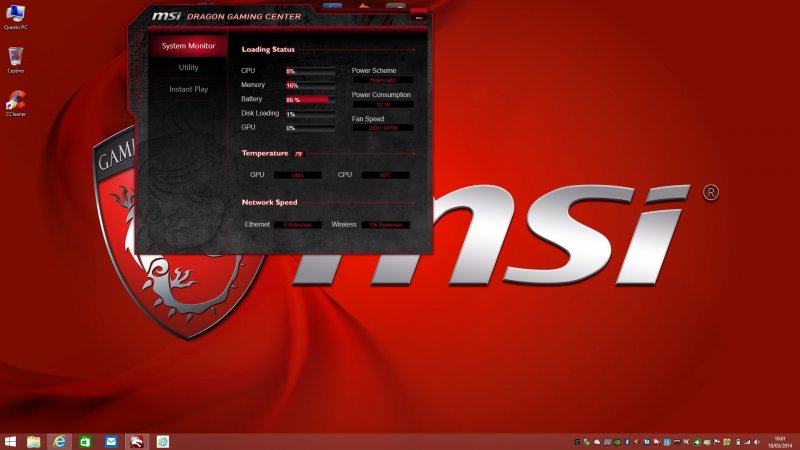Click the msi logo in title bar
800x450 pixels.
click(x=166, y=16)
